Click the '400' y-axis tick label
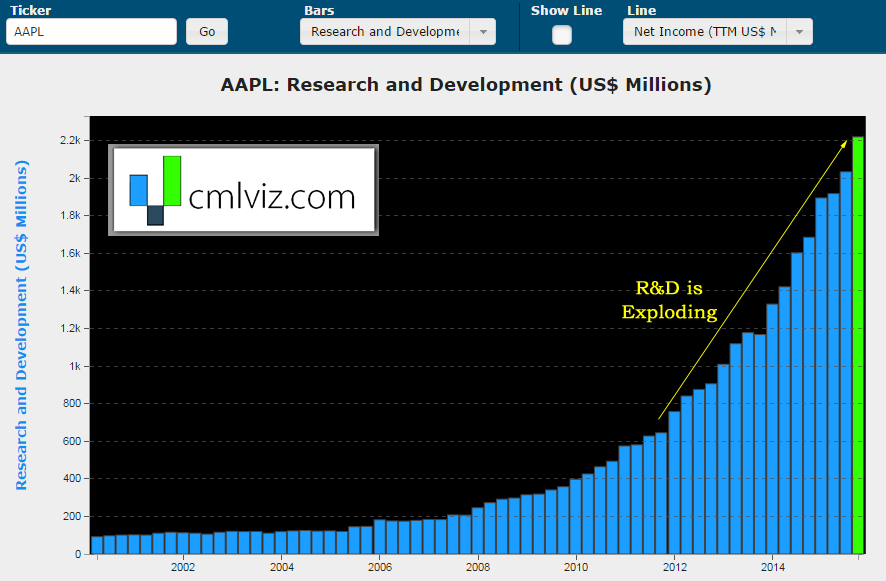The height and width of the screenshot is (581, 886). 72,479
